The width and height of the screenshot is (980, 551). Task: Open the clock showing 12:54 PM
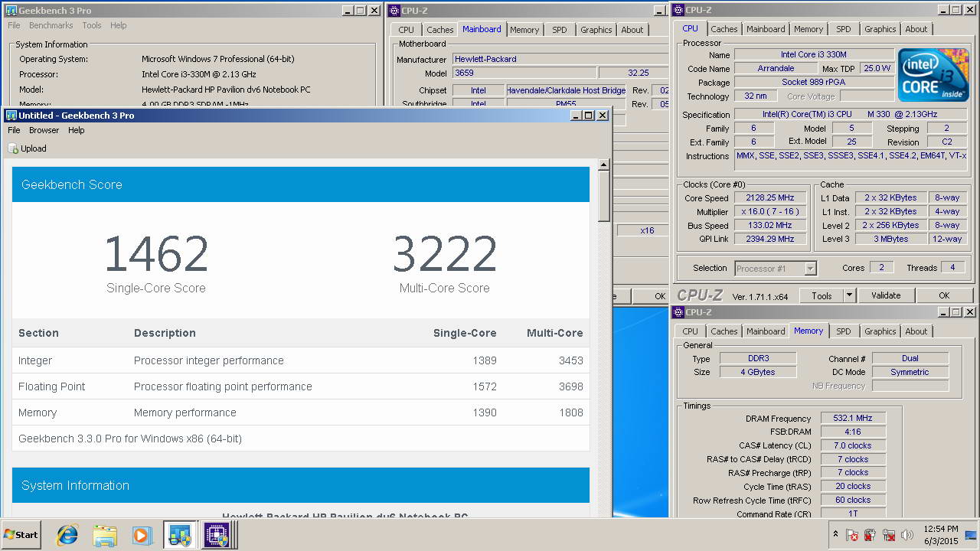pyautogui.click(x=941, y=535)
